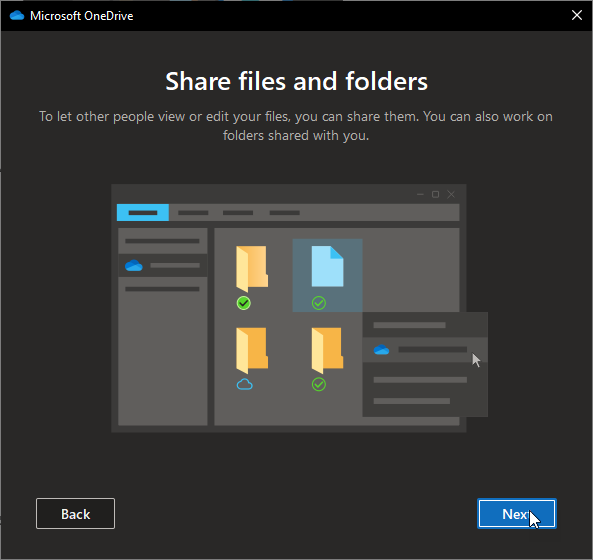Screen dimensions: 593x560
Task: Click the OneDrive icon in context menu
Action: pyautogui.click(x=381, y=350)
